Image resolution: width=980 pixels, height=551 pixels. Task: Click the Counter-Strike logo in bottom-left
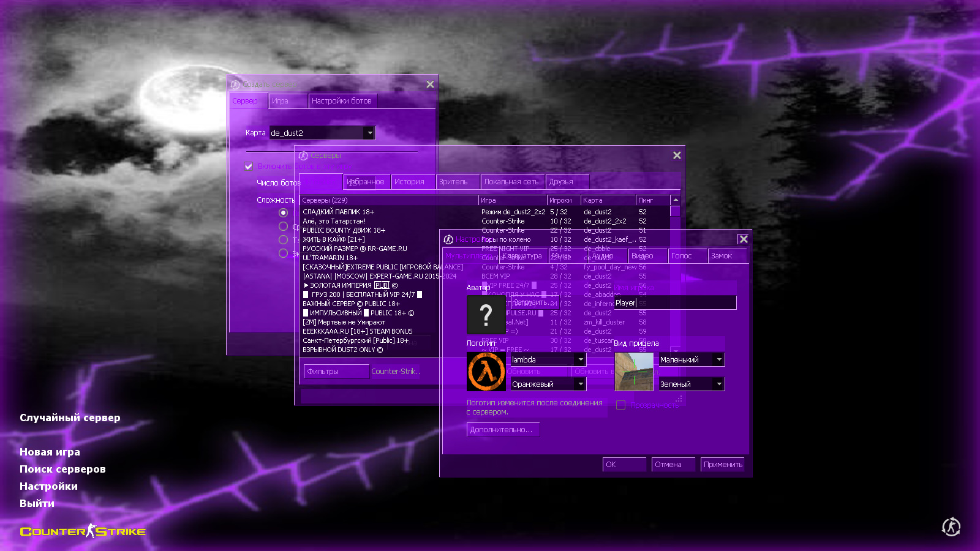83,531
